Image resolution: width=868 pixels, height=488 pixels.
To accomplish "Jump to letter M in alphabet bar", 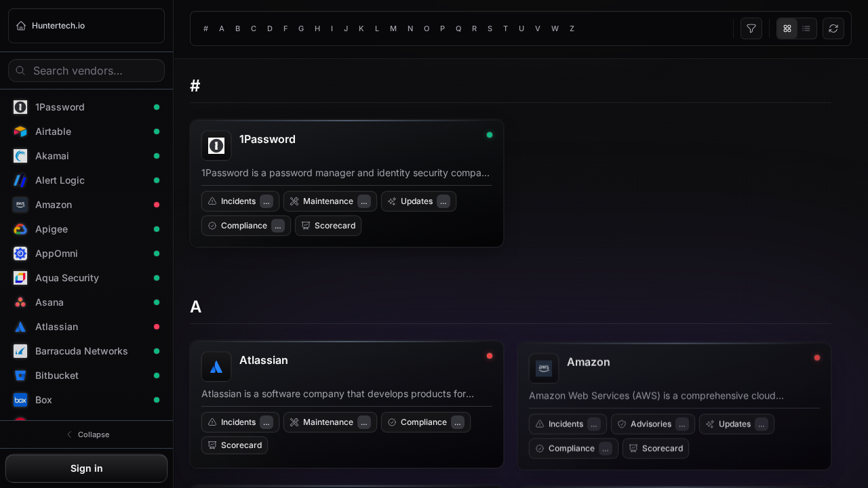I will coord(393,28).
